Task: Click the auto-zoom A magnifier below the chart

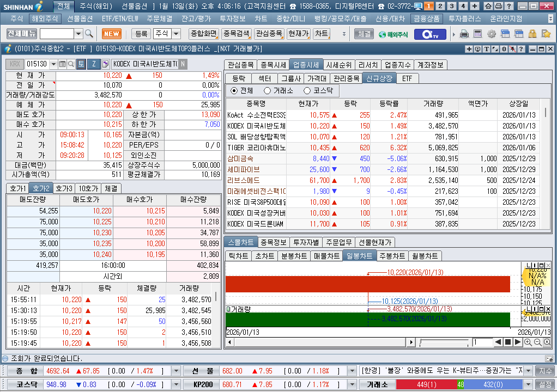Action: point(547,342)
